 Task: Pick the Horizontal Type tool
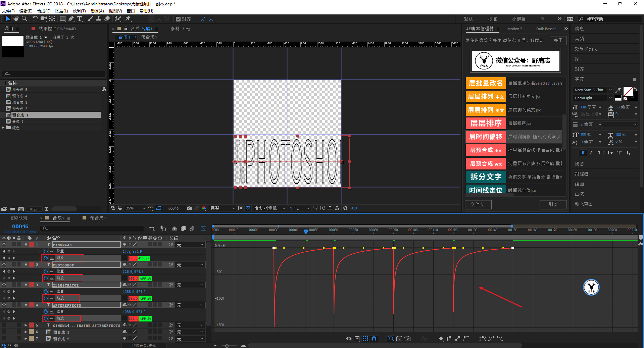click(x=80, y=19)
